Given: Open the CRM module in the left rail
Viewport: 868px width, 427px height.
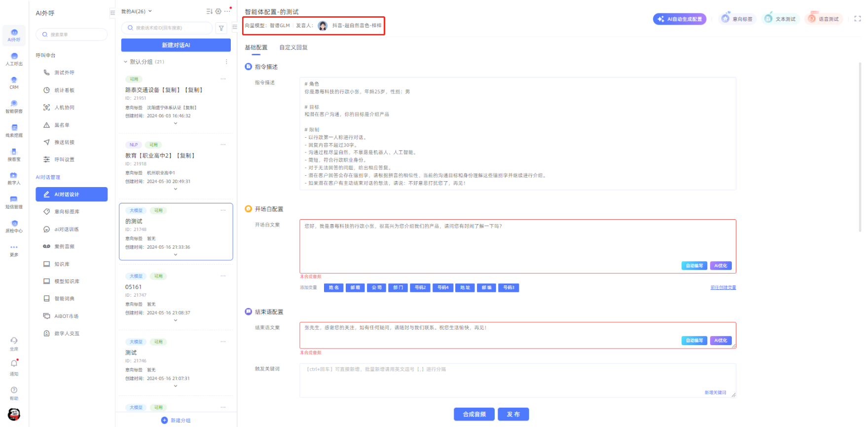Looking at the screenshot, I should [14, 82].
